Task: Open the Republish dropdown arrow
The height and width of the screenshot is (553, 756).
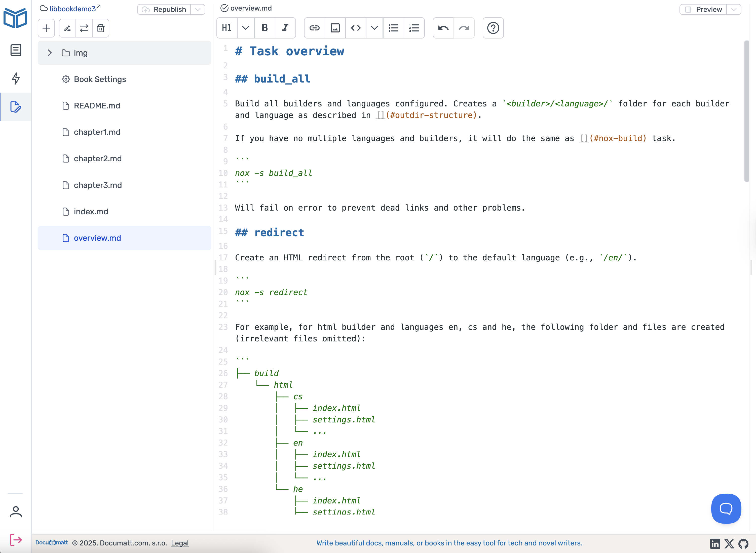Action: click(197, 9)
